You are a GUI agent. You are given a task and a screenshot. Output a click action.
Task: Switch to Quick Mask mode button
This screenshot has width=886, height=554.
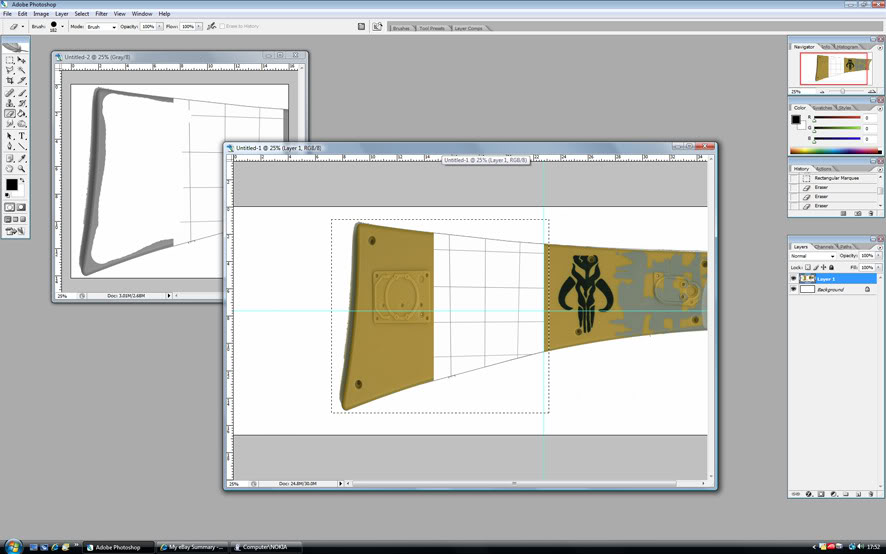tap(22, 207)
